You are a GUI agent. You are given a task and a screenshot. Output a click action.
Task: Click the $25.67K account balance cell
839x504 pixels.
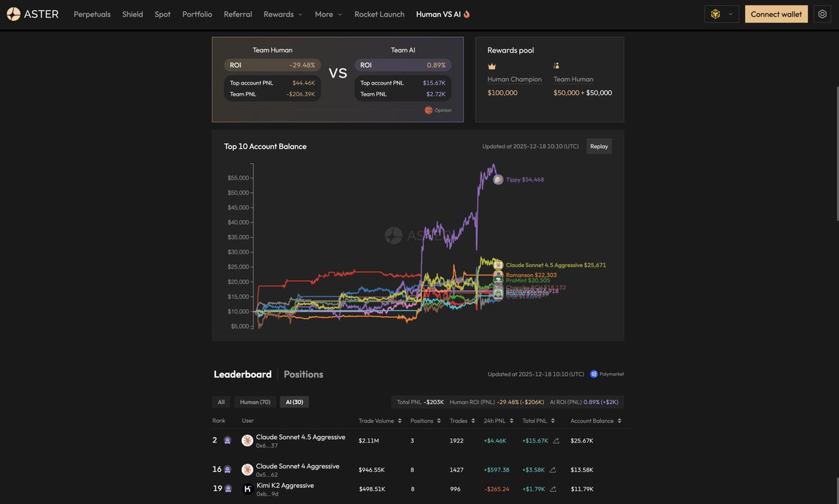[582, 441]
